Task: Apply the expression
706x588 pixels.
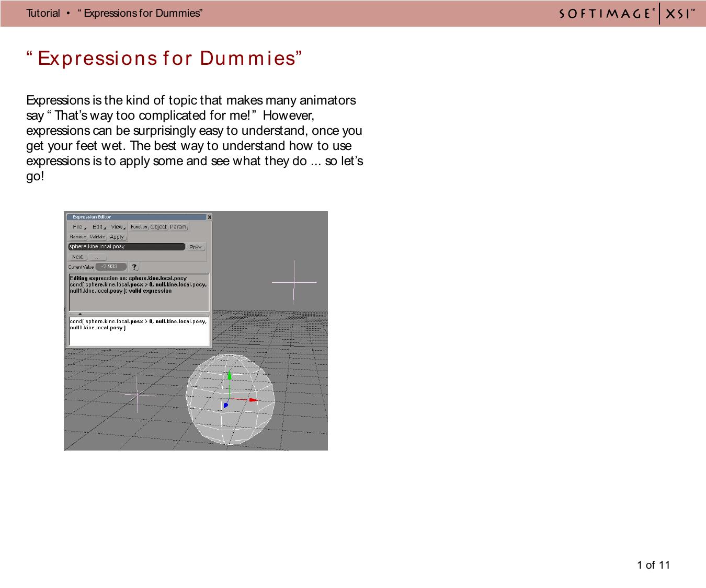Action: click(x=117, y=237)
